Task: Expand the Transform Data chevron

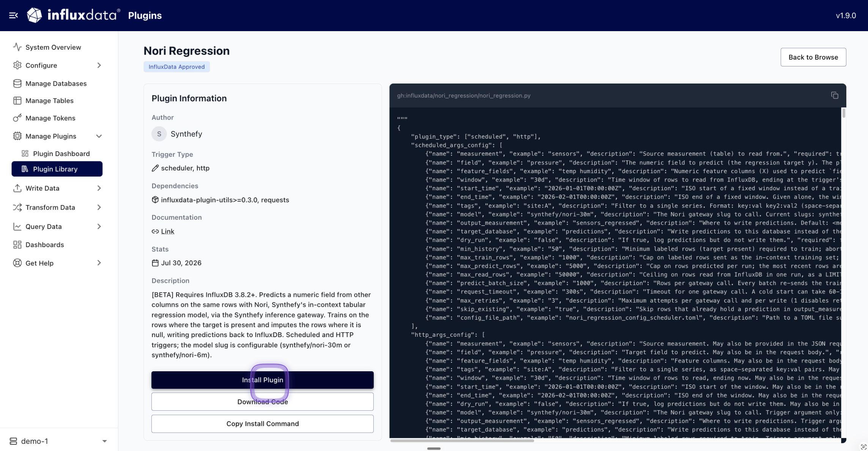Action: click(99, 207)
